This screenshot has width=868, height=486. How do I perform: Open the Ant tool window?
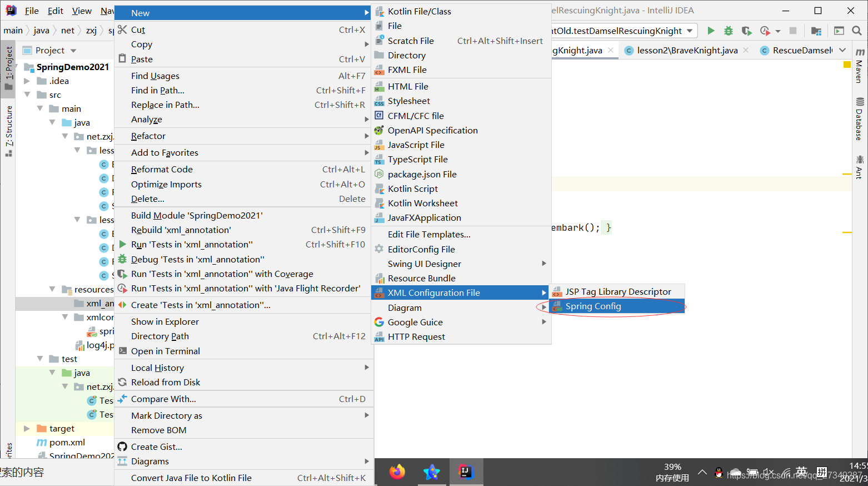tap(859, 167)
